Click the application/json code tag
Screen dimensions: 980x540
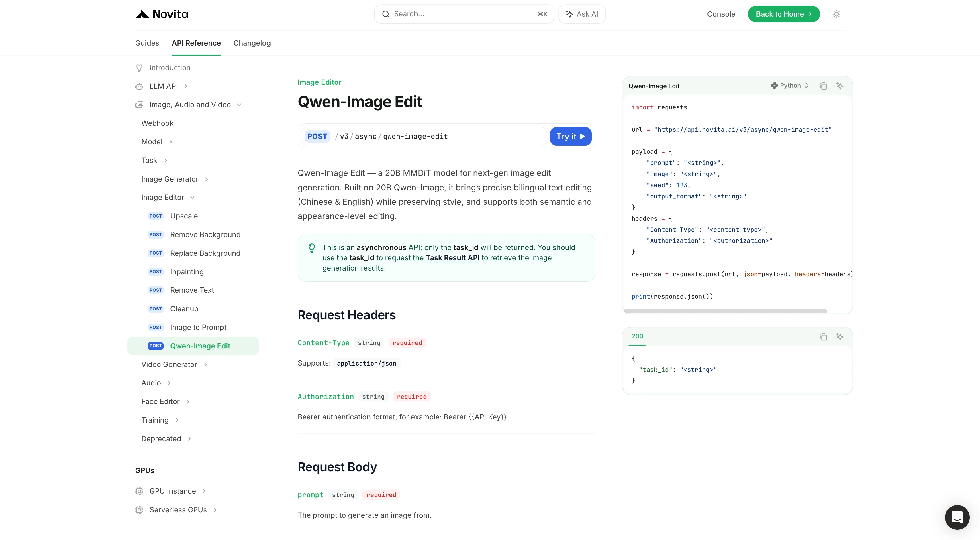(x=366, y=363)
